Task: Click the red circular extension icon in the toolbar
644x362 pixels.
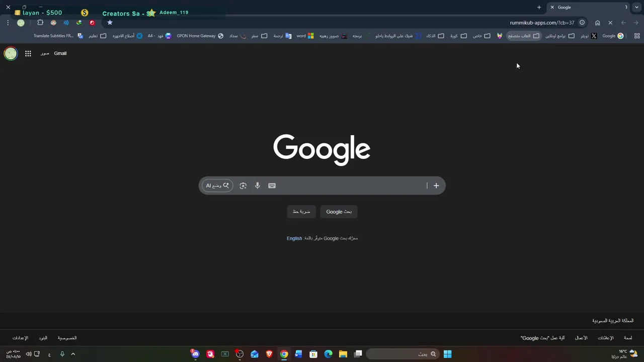Action: [92, 23]
